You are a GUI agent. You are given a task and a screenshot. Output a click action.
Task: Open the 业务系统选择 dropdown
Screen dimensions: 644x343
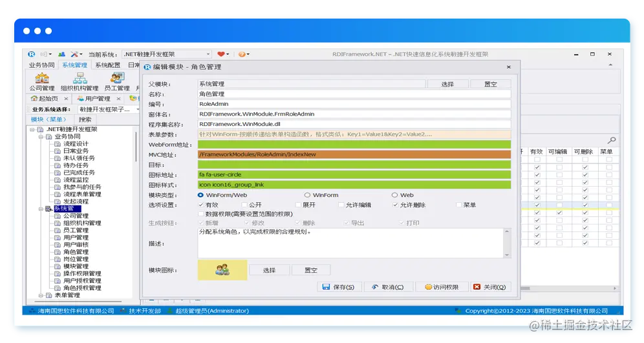point(137,110)
